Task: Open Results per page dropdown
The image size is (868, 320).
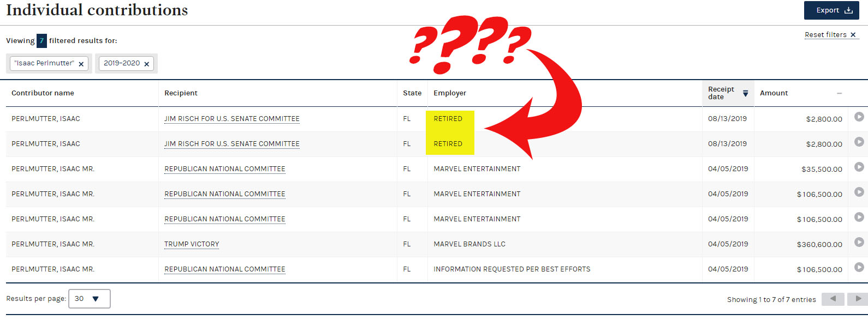Action: click(x=89, y=299)
